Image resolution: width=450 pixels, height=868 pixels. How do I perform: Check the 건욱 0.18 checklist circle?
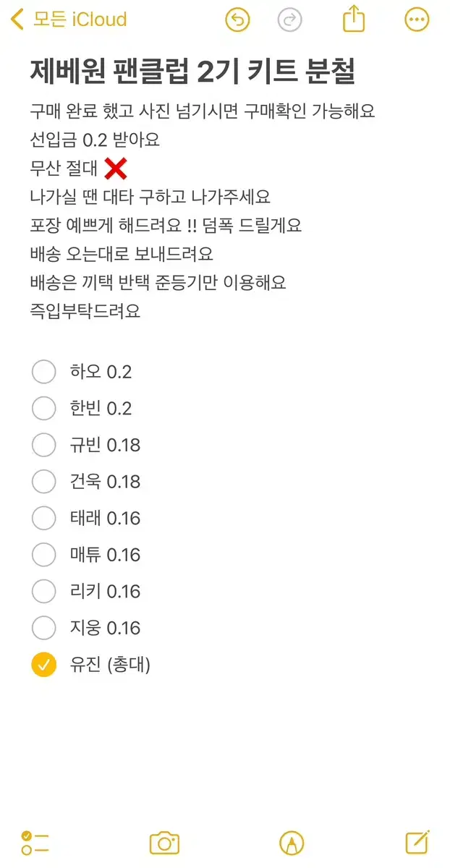click(x=43, y=481)
